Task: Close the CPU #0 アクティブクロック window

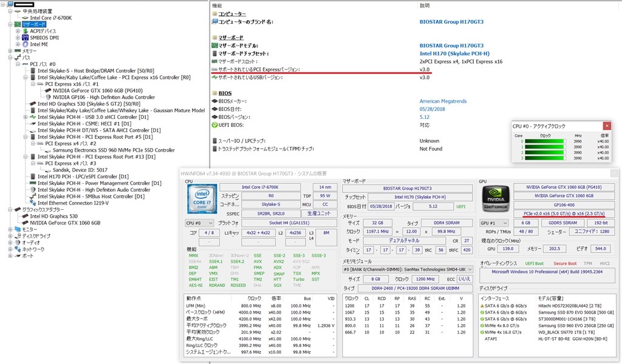Action: click(607, 126)
